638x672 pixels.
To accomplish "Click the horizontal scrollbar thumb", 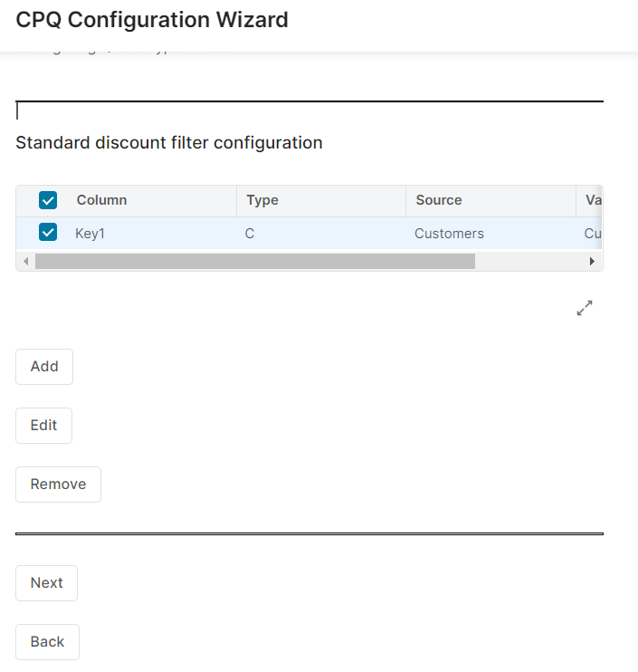I will [x=253, y=262].
